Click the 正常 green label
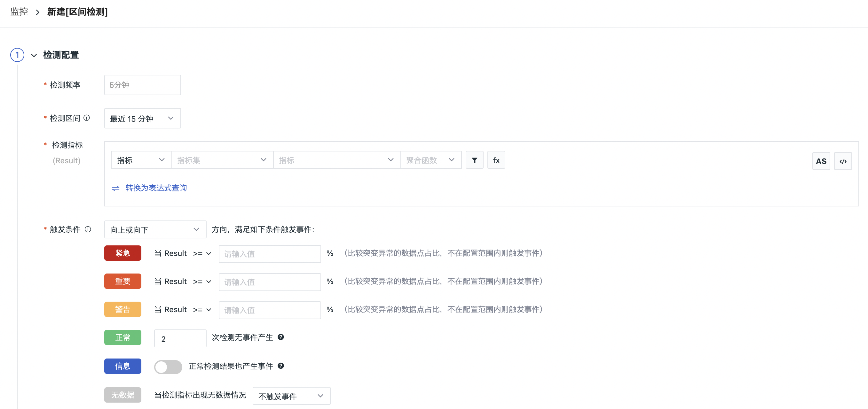The height and width of the screenshot is (409, 868). (x=123, y=337)
